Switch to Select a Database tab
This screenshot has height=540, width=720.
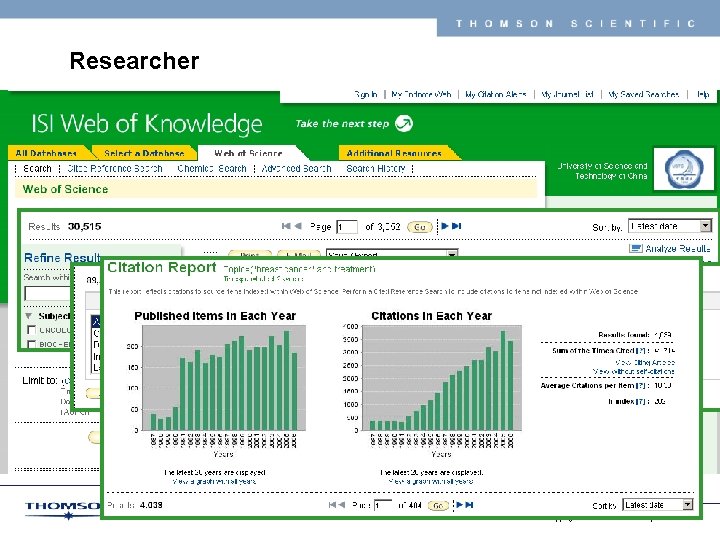pyautogui.click(x=144, y=153)
